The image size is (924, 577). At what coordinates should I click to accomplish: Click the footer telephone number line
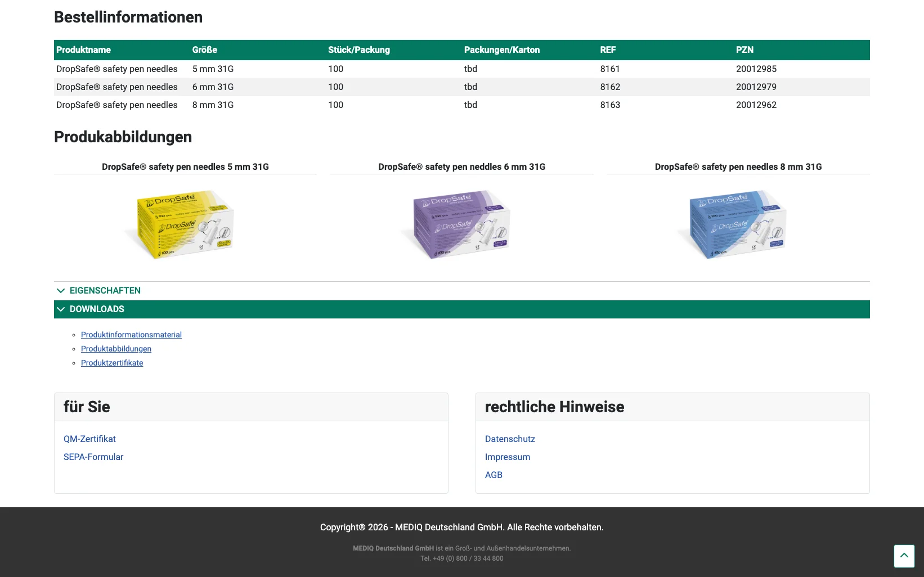click(462, 558)
